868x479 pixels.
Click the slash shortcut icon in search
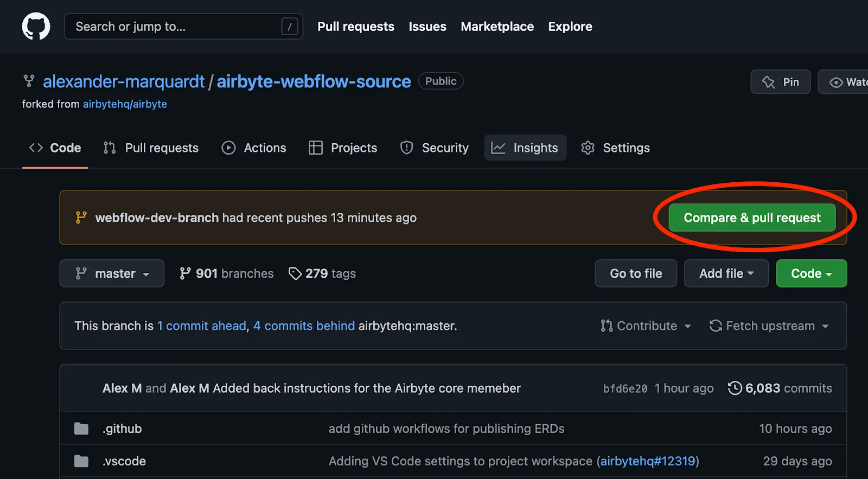pos(290,27)
